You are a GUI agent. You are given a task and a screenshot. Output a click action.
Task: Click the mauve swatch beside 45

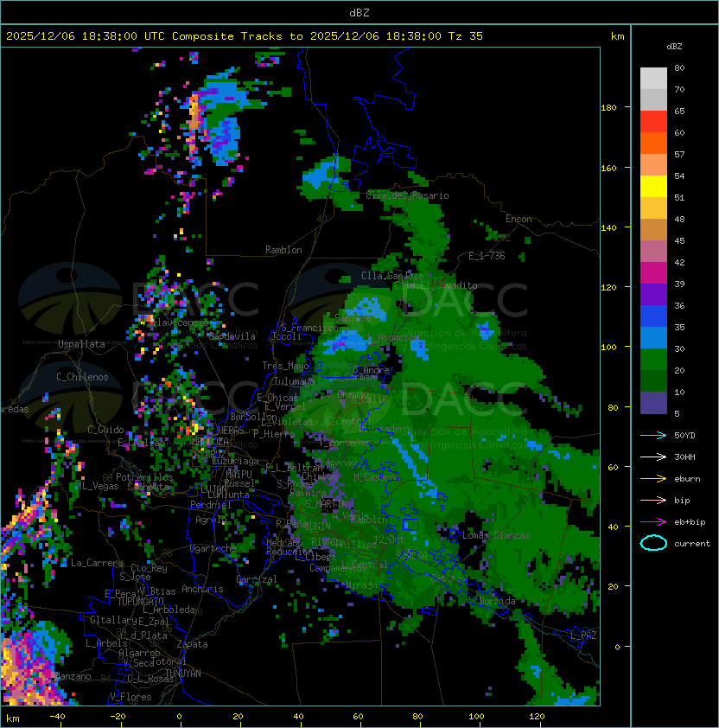coord(653,252)
